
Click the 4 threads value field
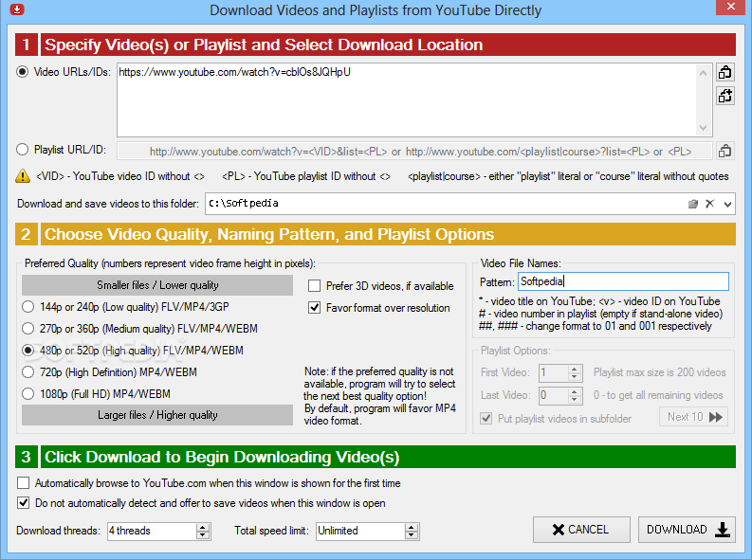(x=152, y=531)
